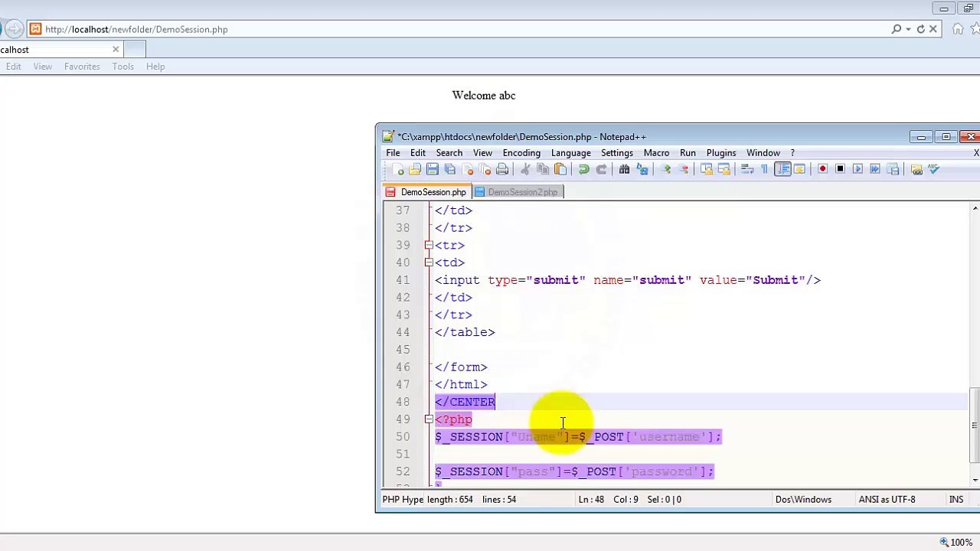
Task: Click the Print toolbar icon
Action: tap(502, 169)
